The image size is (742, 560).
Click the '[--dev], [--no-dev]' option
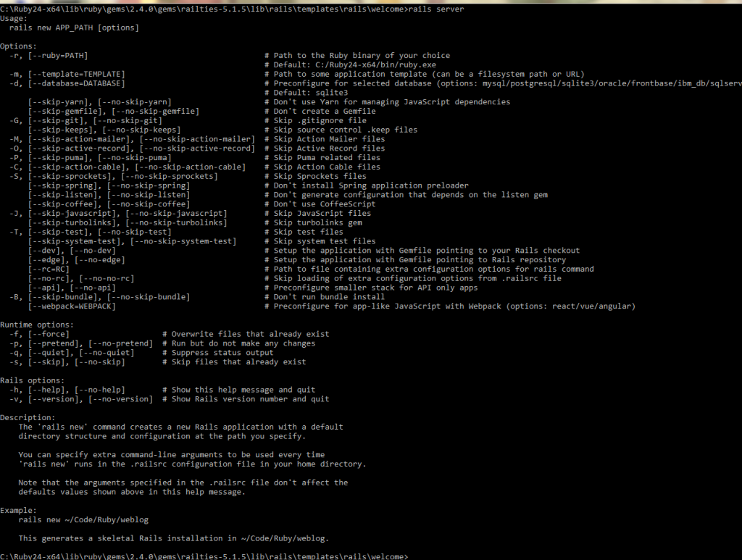72,250
